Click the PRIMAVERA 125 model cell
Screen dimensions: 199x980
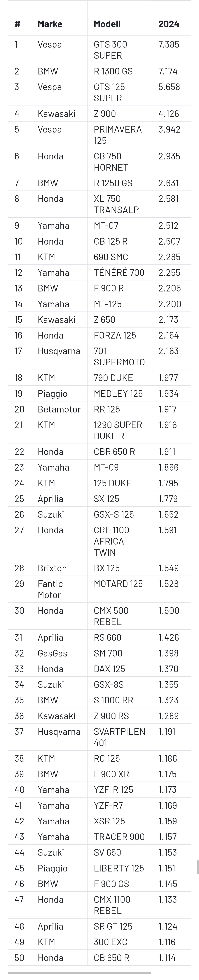(x=119, y=135)
